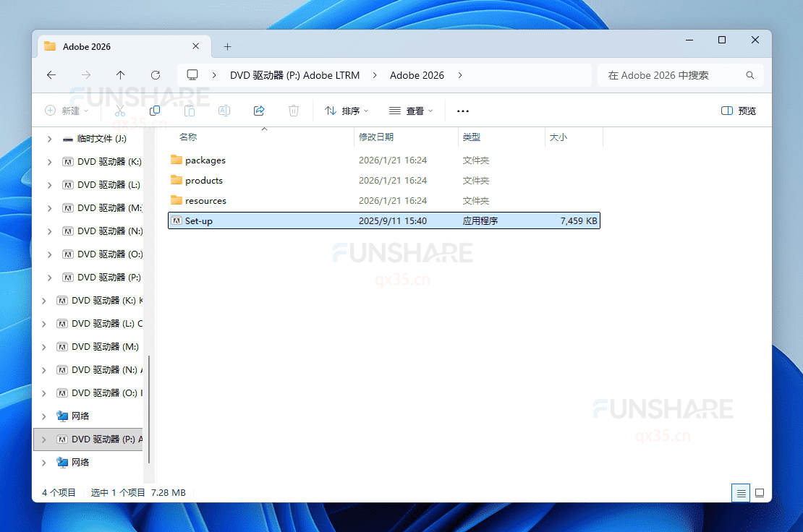
Task: Select the Rename icon in the command bar
Action: (x=224, y=110)
